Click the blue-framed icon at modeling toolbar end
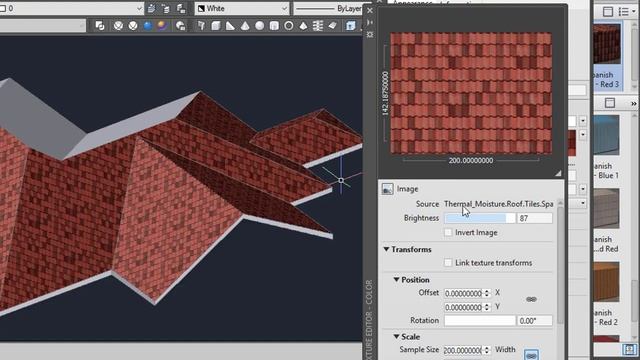This screenshot has height=360, width=640. pyautogui.click(x=351, y=26)
